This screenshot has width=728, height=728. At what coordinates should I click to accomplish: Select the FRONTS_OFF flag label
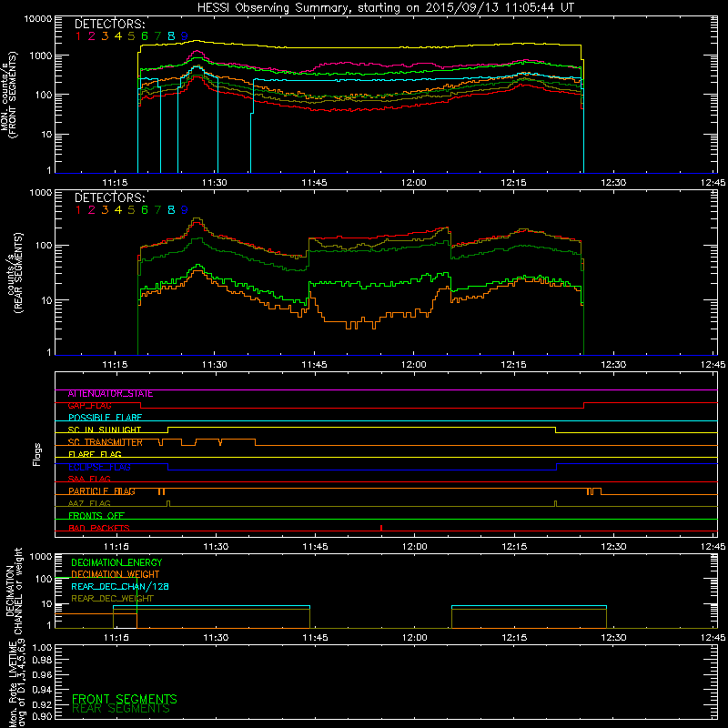tap(96, 516)
